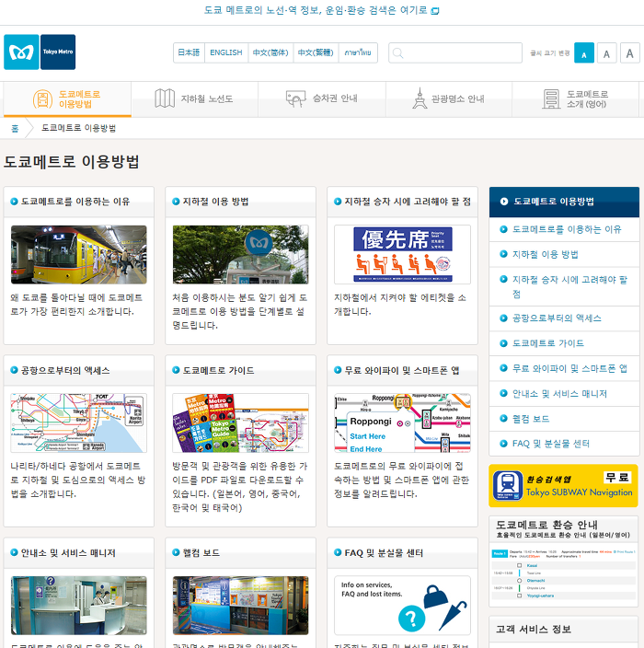This screenshot has width=644, height=648.
Task: Open card heading 안내소 및 서비스 매니저
Action: (68, 553)
